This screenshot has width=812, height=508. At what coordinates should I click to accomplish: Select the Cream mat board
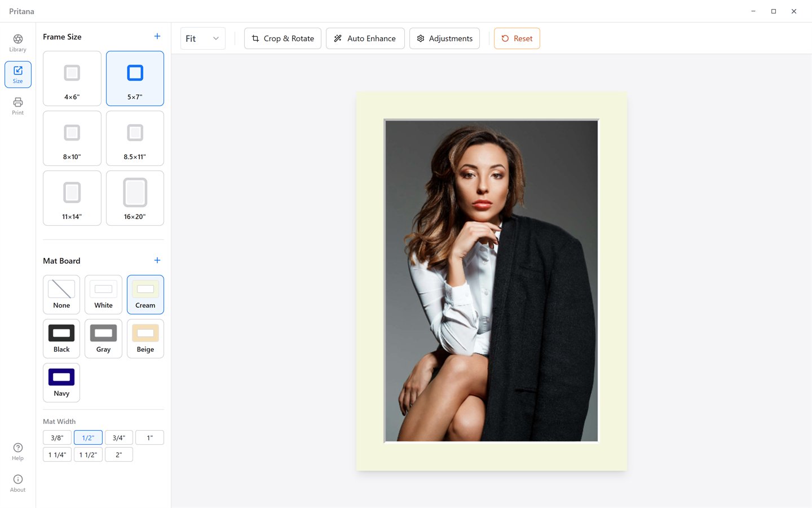pyautogui.click(x=145, y=295)
